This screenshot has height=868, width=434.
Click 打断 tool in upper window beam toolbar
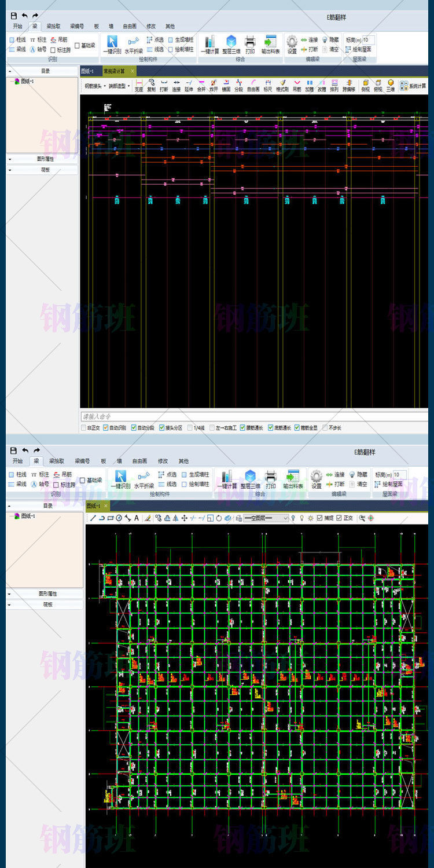[x=164, y=86]
